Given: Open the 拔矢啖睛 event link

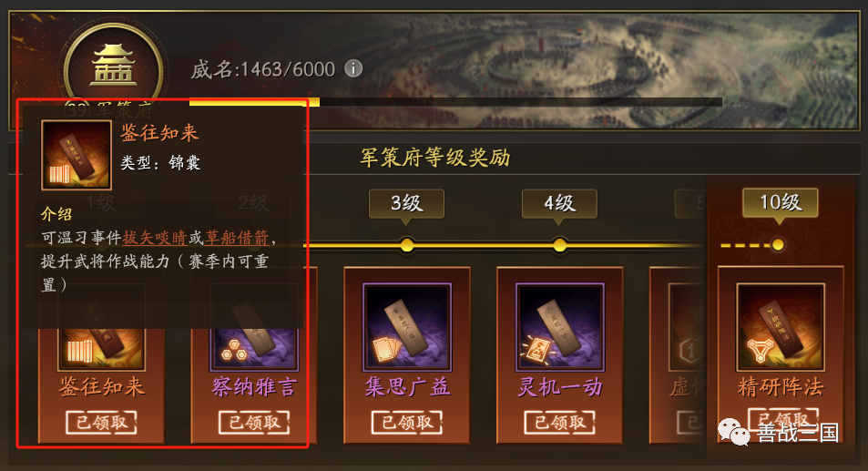Looking at the screenshot, I should coord(155,238).
